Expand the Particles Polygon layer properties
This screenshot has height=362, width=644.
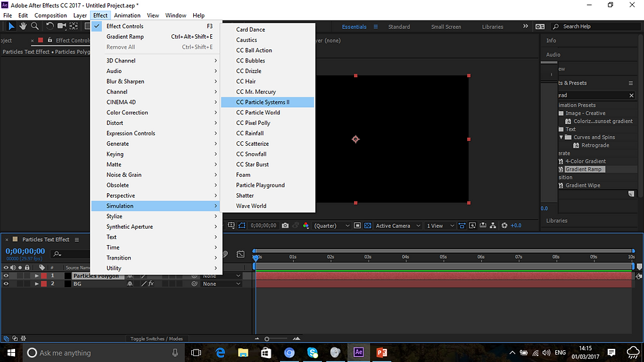click(x=37, y=276)
